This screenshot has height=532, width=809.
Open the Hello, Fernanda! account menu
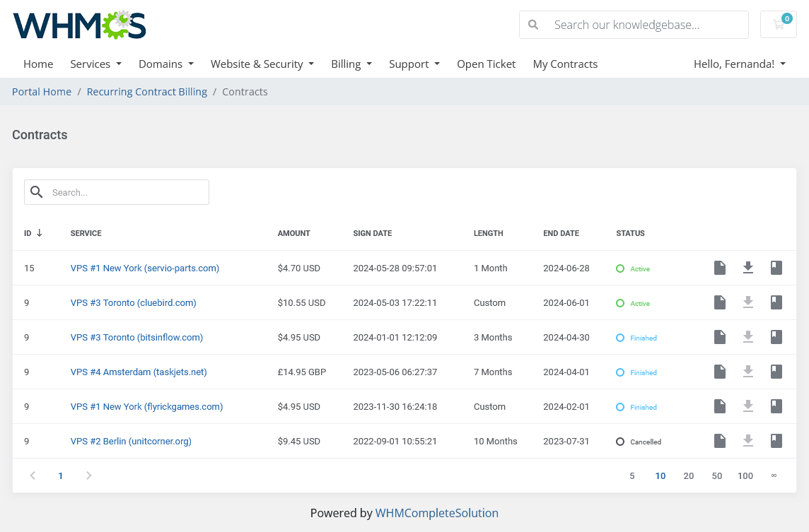tap(740, 64)
